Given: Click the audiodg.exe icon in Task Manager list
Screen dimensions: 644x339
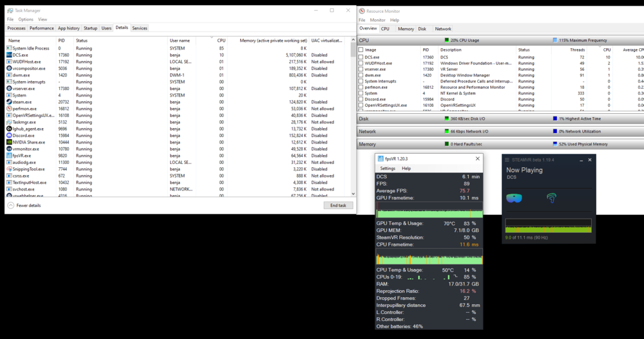Looking at the screenshot, I should pos(9,163).
